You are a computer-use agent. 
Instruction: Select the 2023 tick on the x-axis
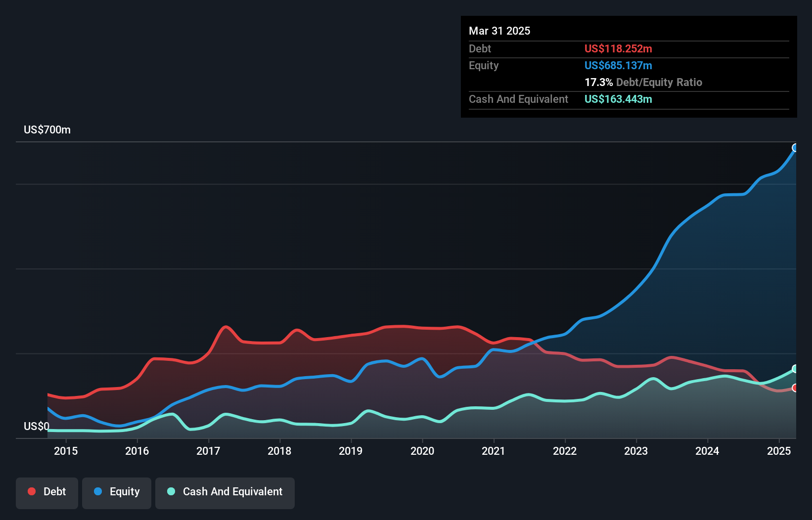coord(636,451)
